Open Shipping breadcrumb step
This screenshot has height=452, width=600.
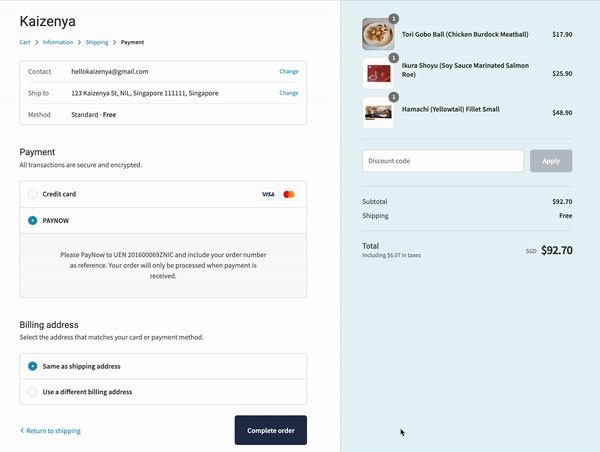[97, 43]
